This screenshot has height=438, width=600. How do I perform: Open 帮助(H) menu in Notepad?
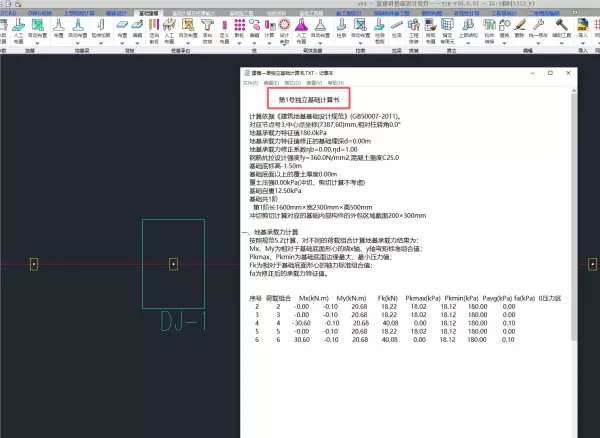point(336,83)
